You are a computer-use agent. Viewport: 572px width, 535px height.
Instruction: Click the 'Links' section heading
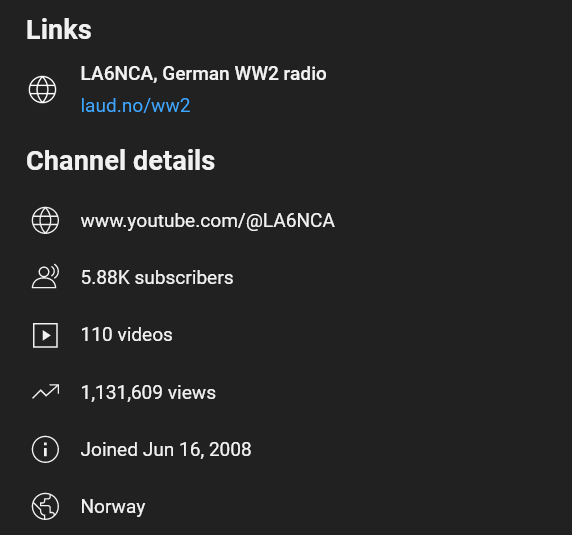[59, 30]
